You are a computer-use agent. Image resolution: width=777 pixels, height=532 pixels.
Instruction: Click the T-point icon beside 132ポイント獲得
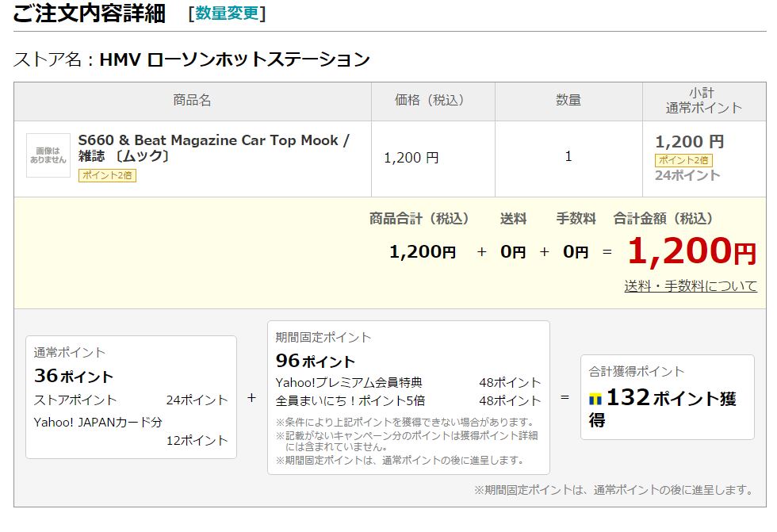[x=595, y=399]
